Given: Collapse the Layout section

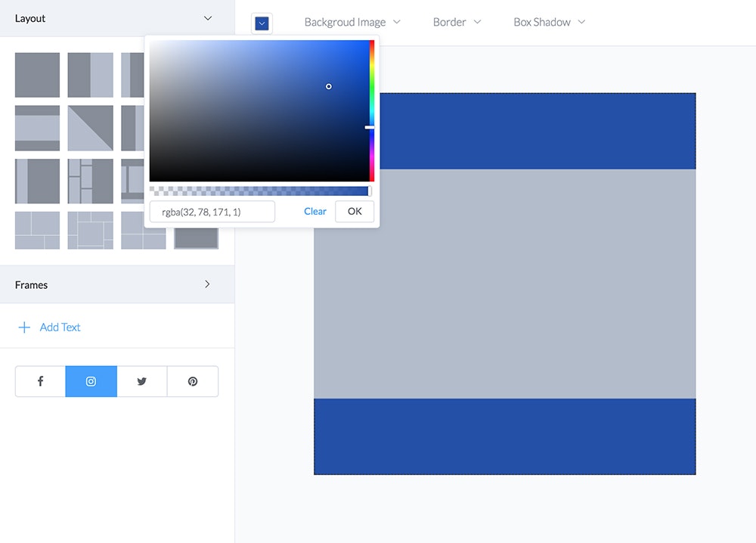Looking at the screenshot, I should (x=208, y=18).
